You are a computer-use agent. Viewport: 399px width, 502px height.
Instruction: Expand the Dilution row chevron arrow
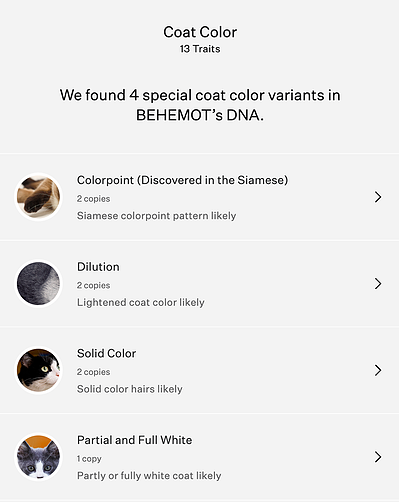378,283
